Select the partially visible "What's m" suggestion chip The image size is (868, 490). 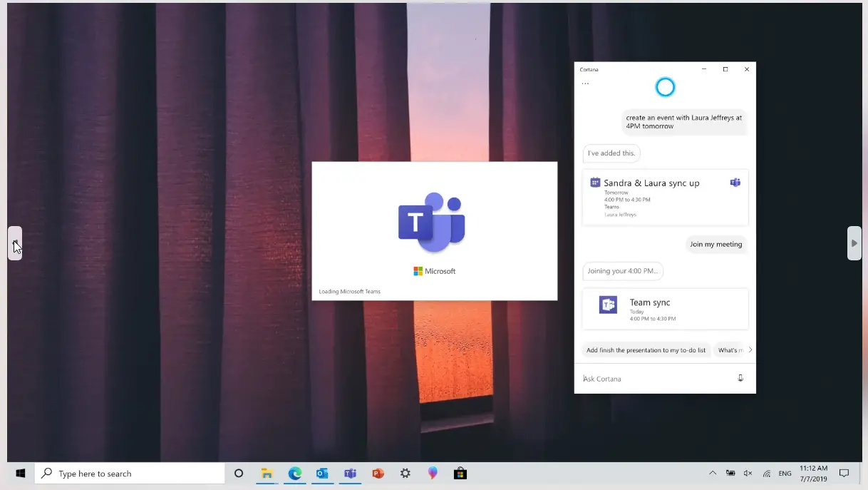(729, 350)
